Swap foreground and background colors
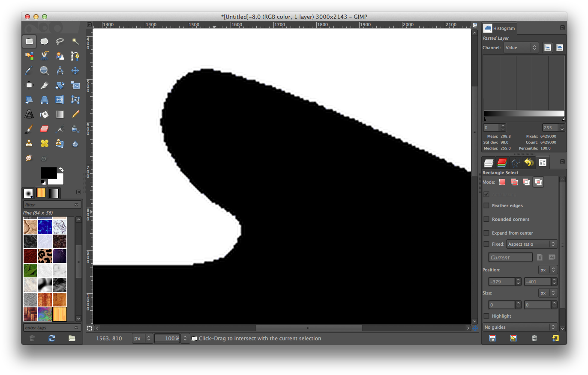This screenshot has width=588, height=375. click(x=61, y=170)
